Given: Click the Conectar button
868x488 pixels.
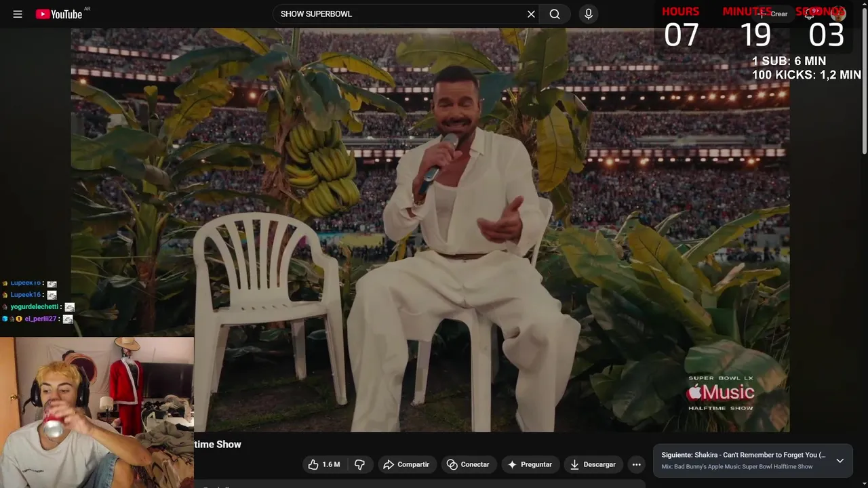Looking at the screenshot, I should (468, 464).
